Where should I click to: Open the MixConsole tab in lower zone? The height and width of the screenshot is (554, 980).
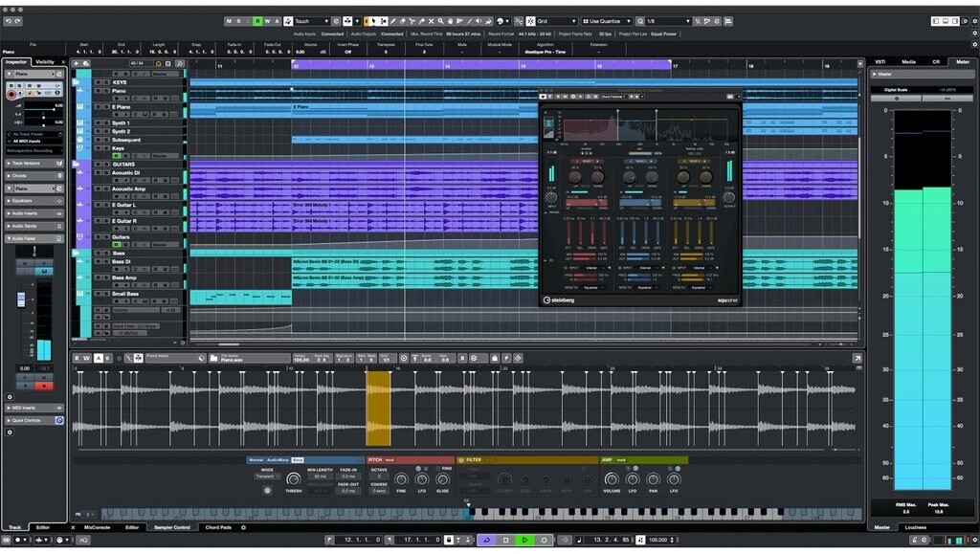pos(98,527)
